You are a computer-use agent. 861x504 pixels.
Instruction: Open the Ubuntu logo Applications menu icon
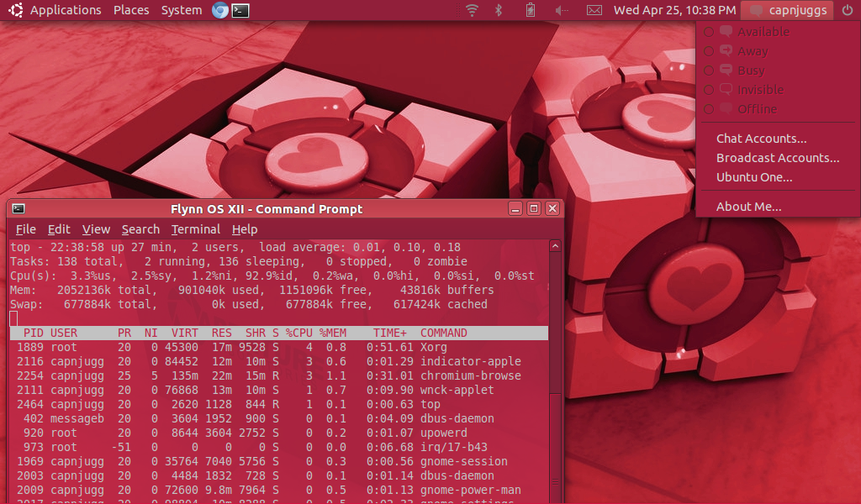click(16, 10)
